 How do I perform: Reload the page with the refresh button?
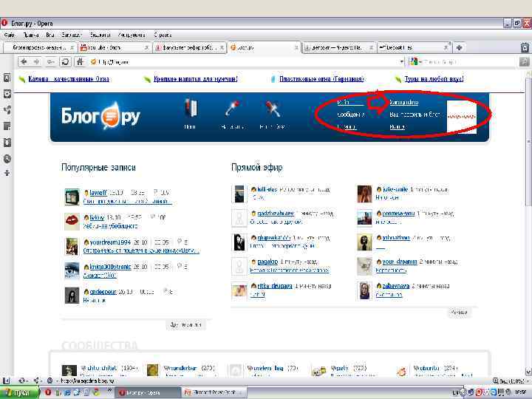65,62
